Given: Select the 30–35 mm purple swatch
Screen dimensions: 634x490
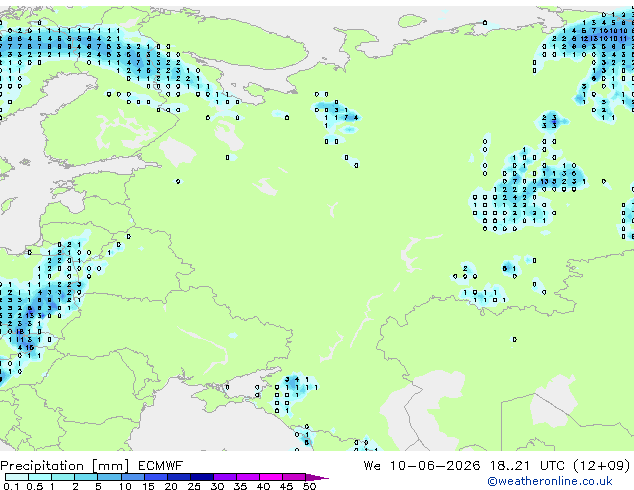Looking at the screenshot, I should coord(224,477).
